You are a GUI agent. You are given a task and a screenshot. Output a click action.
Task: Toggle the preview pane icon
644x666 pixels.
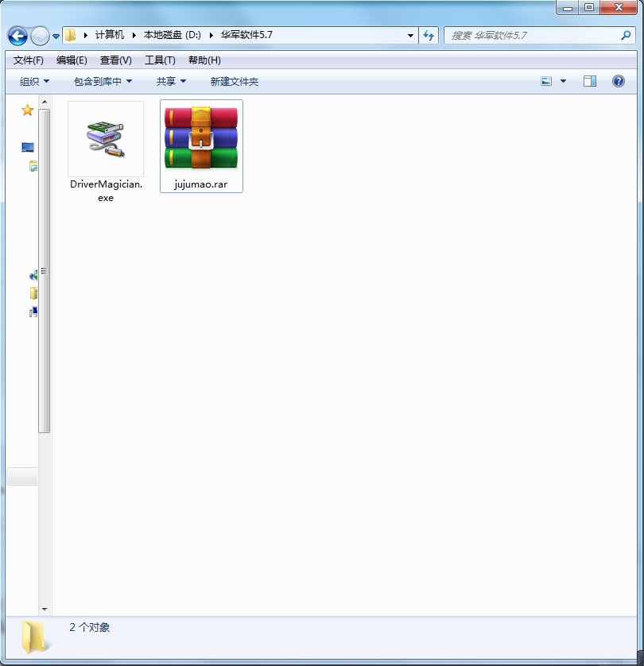(590, 81)
